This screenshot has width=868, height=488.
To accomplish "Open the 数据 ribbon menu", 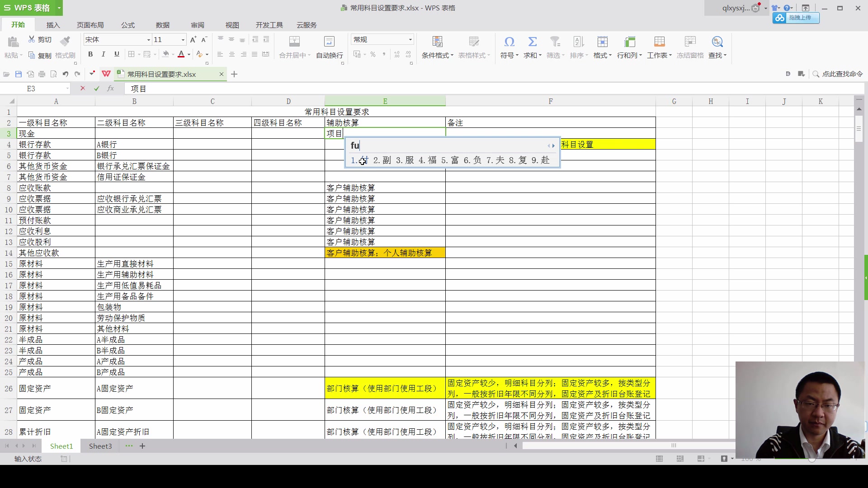I will tap(163, 25).
